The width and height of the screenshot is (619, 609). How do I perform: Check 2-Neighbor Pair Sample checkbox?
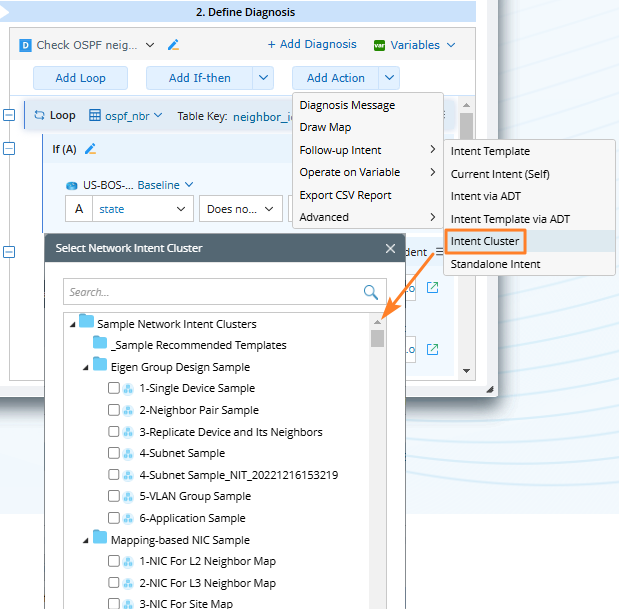pyautogui.click(x=114, y=410)
